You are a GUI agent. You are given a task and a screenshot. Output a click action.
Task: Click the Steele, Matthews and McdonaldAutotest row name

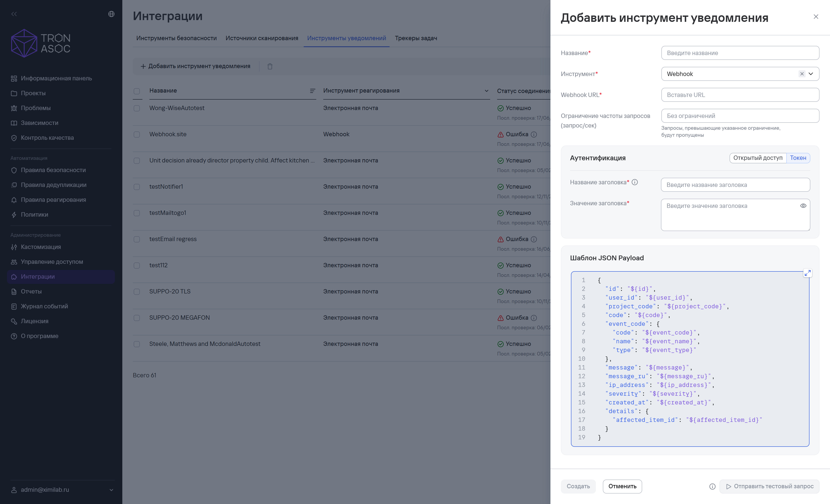pyautogui.click(x=205, y=344)
